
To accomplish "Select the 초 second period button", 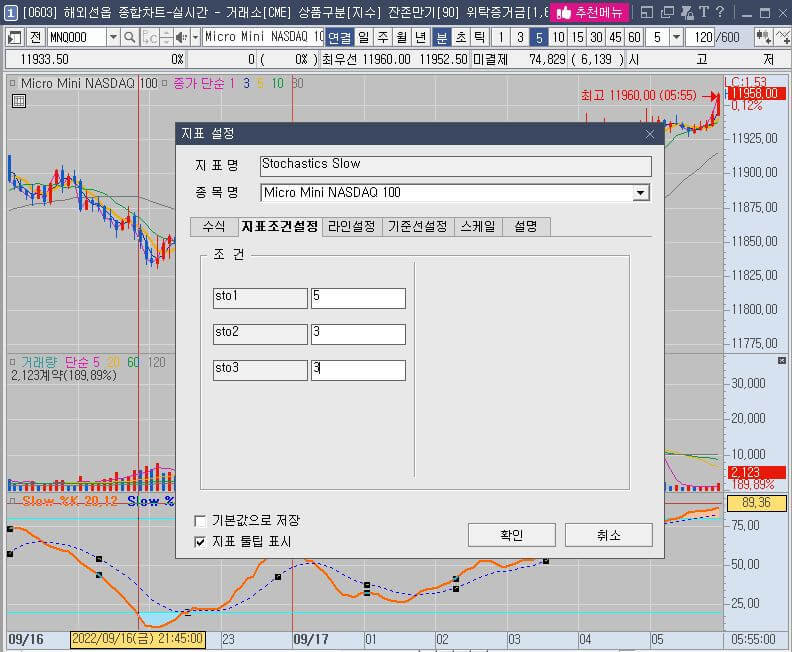I will click(461, 37).
